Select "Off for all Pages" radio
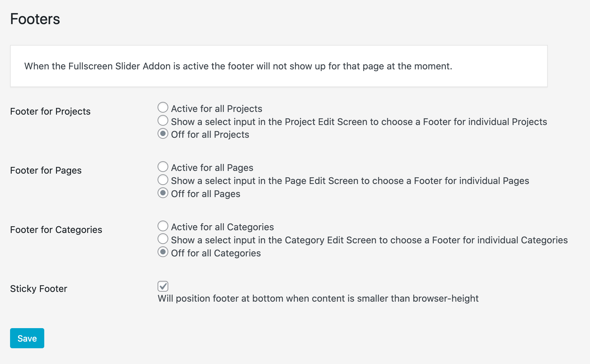 point(163,193)
